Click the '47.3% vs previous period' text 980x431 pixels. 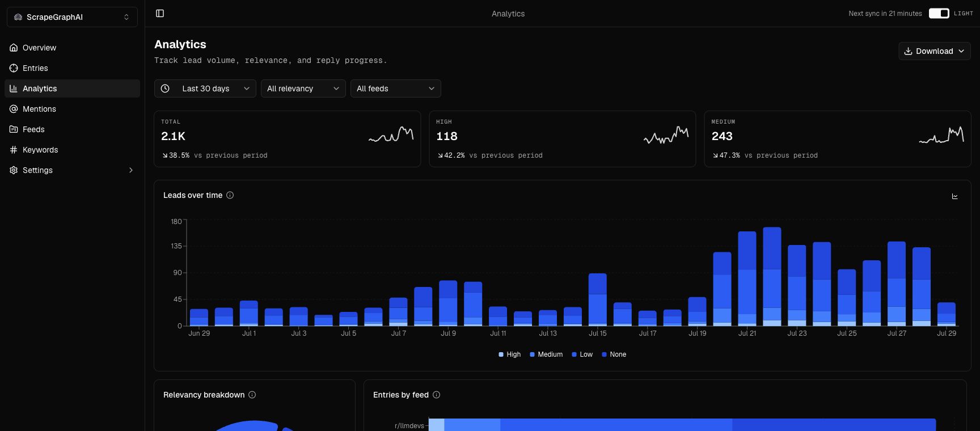click(765, 155)
